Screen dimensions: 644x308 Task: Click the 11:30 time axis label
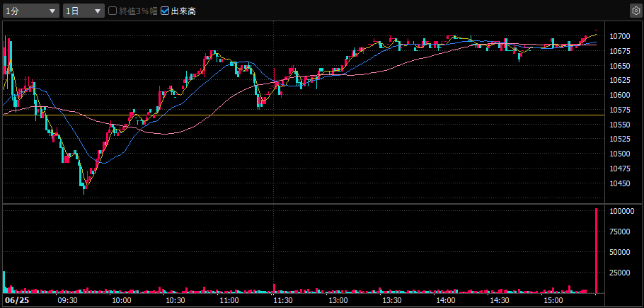283,301
